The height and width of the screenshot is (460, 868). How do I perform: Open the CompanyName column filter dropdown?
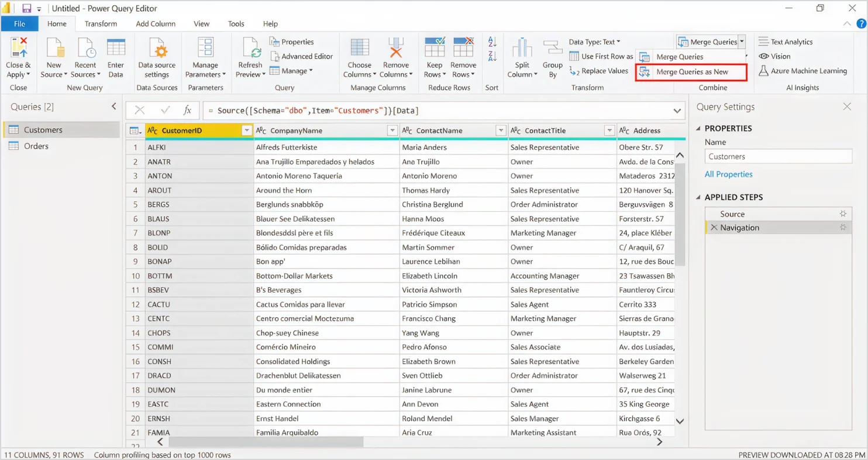[392, 131]
